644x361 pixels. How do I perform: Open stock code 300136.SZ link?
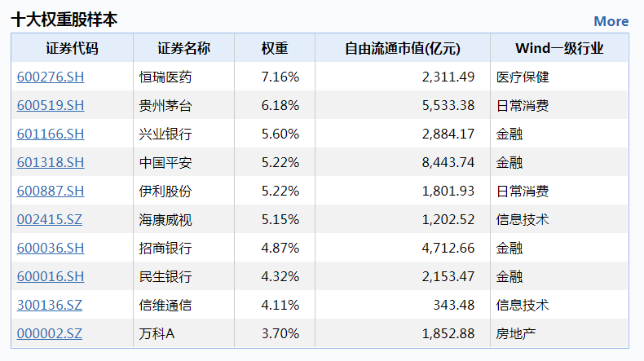[49, 305]
